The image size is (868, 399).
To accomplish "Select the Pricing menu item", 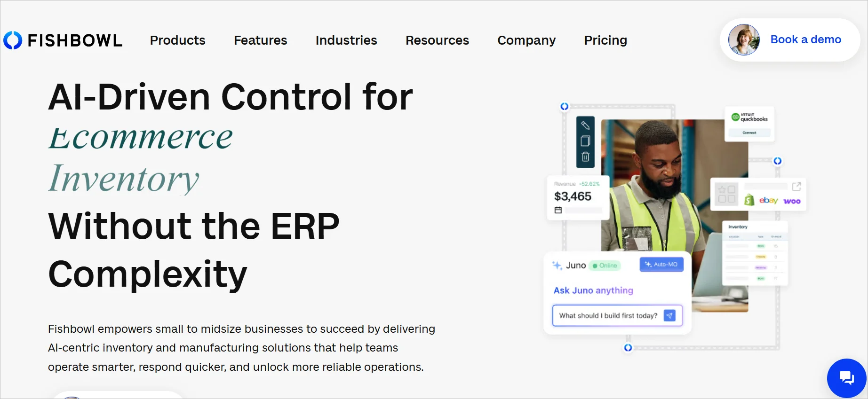I will point(605,40).
